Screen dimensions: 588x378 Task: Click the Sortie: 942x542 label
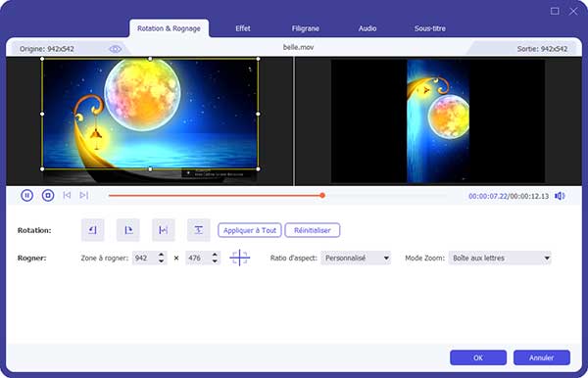(542, 49)
